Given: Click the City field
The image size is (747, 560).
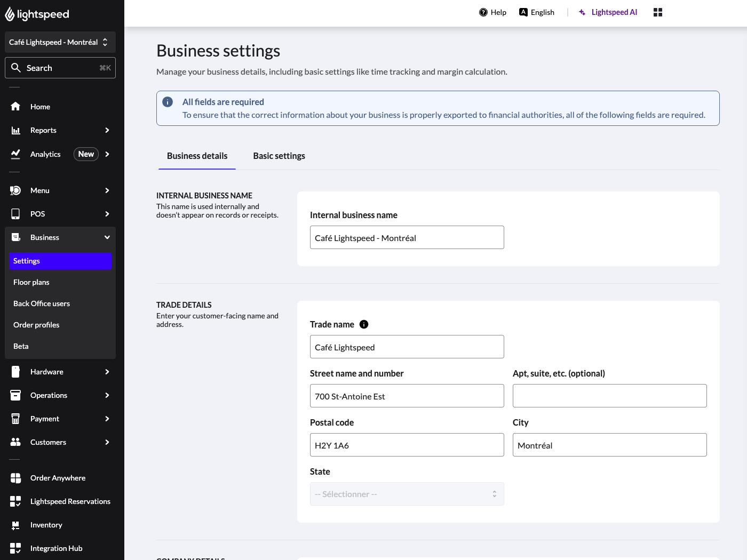Looking at the screenshot, I should pyautogui.click(x=610, y=445).
